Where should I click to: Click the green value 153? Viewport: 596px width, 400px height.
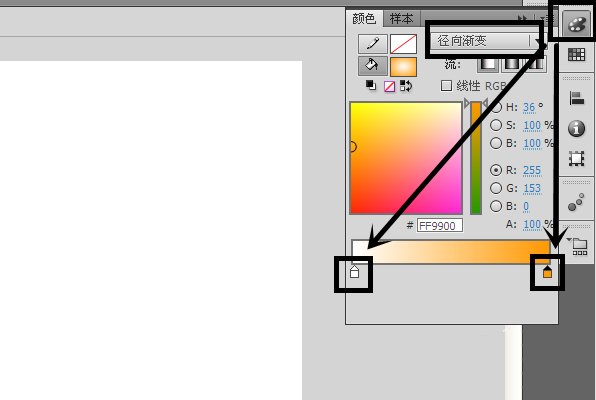click(532, 188)
